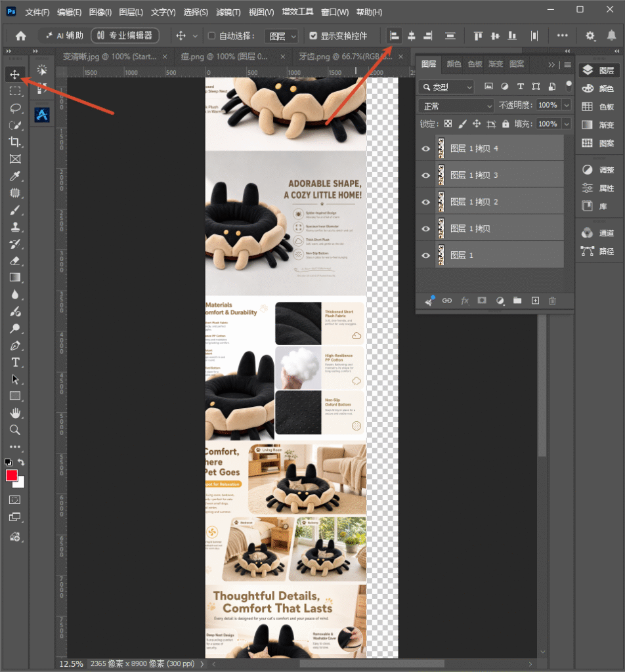Click align left edges icon

[x=395, y=36]
